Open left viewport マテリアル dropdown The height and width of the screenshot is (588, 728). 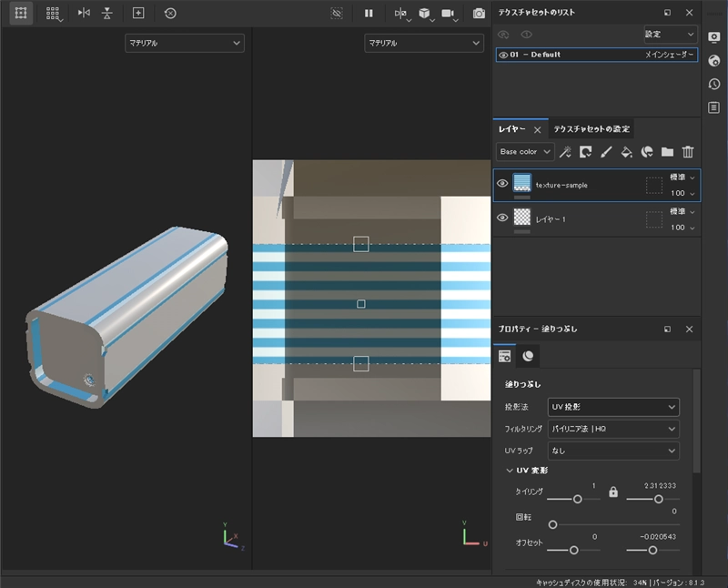pyautogui.click(x=185, y=43)
